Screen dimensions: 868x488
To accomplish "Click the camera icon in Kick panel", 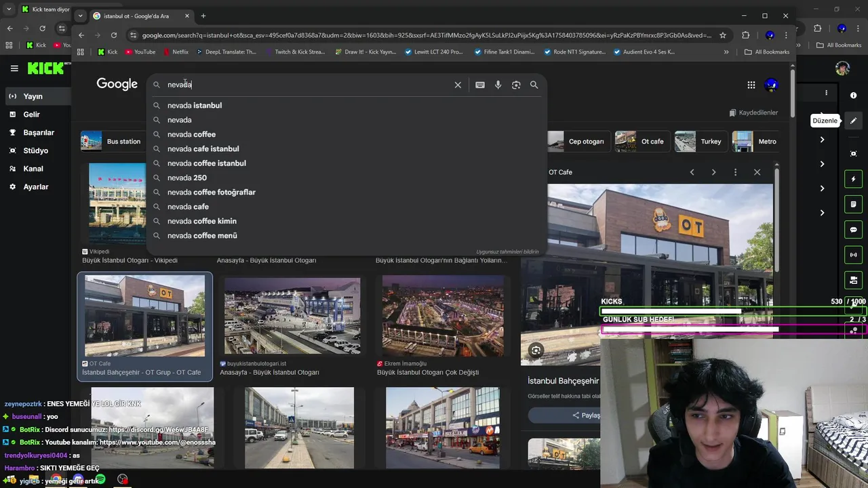I will 854,154.
